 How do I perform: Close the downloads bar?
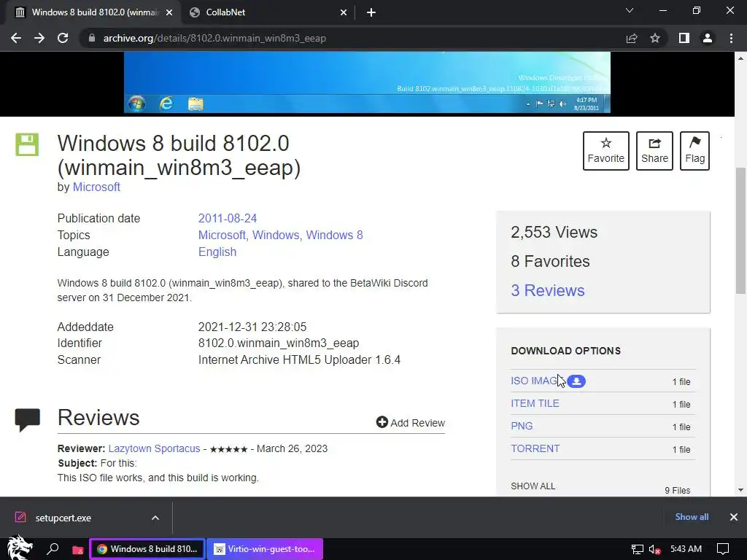coord(734,517)
